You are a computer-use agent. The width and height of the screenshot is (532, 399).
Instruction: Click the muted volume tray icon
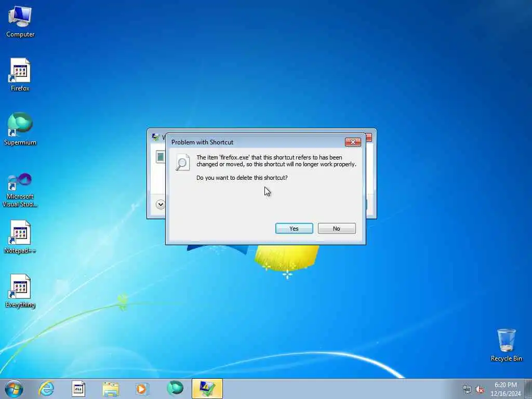480,390
